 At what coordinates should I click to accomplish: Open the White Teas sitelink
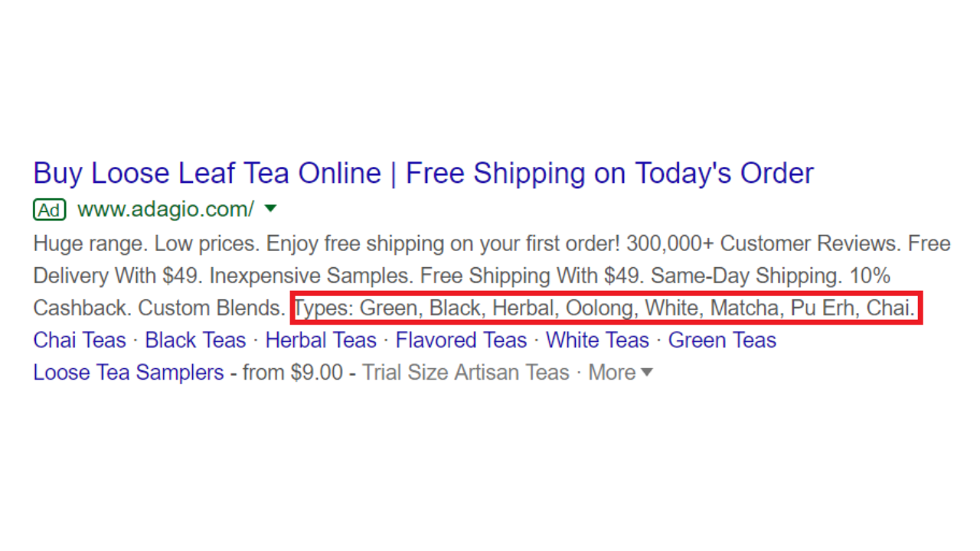tap(597, 340)
